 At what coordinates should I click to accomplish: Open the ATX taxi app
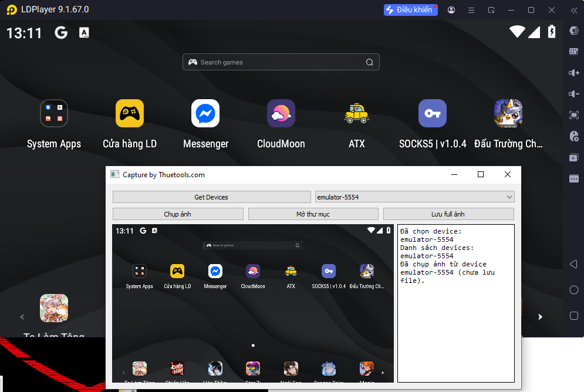point(356,114)
